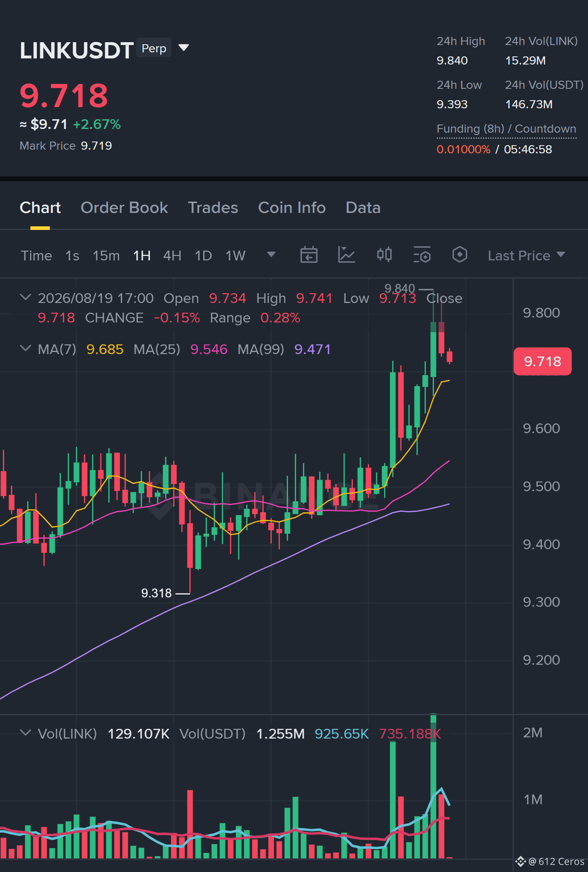The height and width of the screenshot is (872, 588).
Task: Click the 9.318 low marker on chart
Action: click(157, 593)
